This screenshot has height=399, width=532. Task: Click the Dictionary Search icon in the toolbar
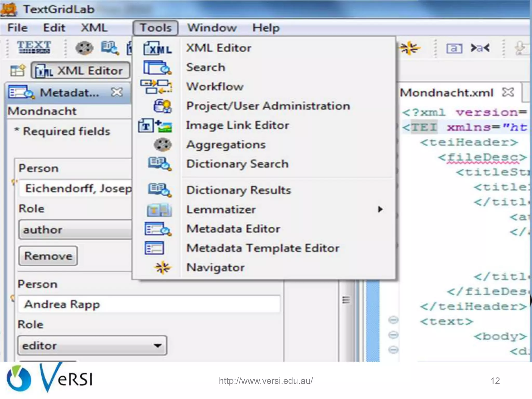point(110,48)
